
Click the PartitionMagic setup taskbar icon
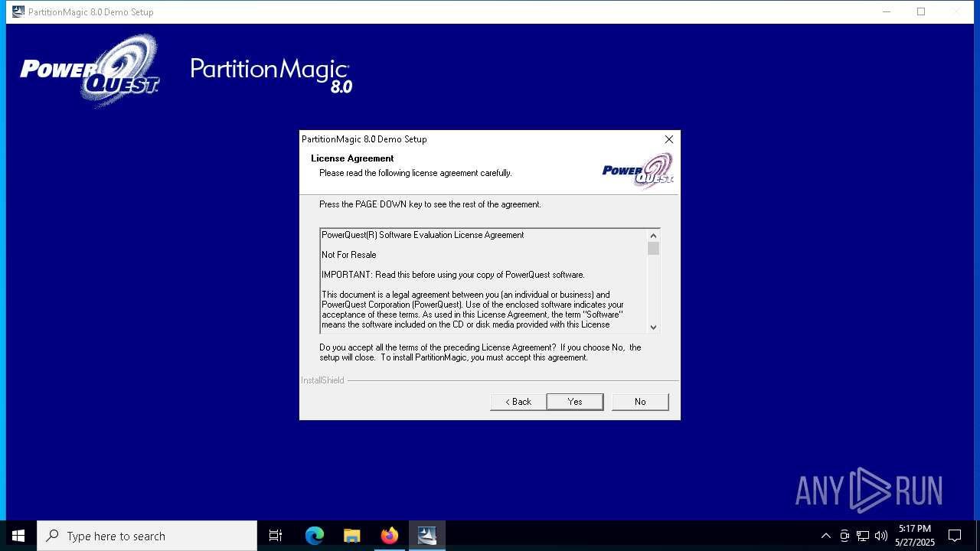tap(427, 536)
